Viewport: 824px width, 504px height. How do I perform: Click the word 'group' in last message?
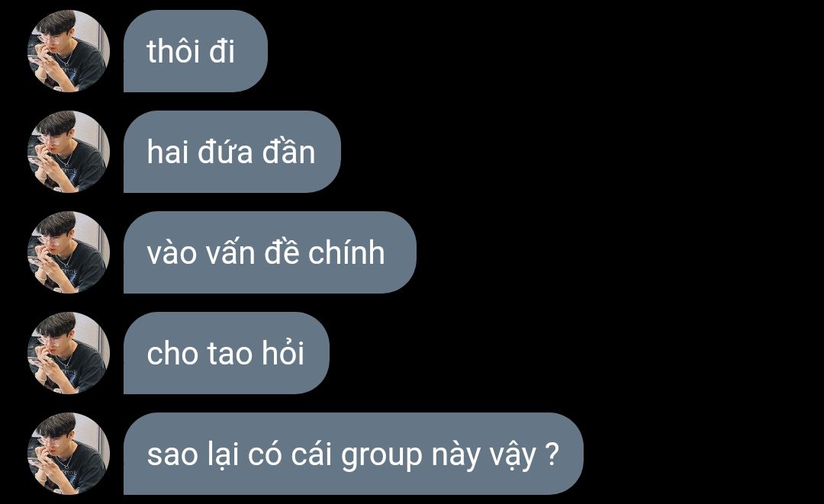(x=382, y=456)
